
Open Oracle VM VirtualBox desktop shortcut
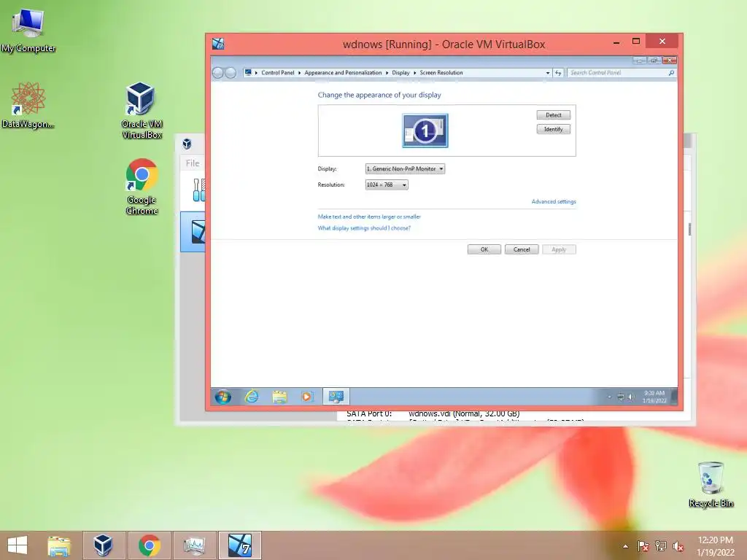(142, 111)
